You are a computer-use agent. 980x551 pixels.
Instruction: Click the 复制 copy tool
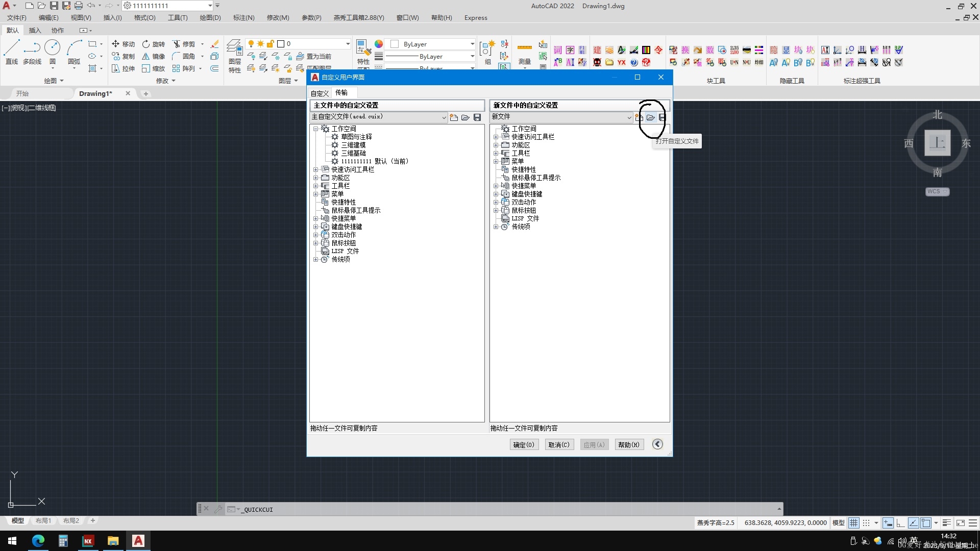point(123,56)
